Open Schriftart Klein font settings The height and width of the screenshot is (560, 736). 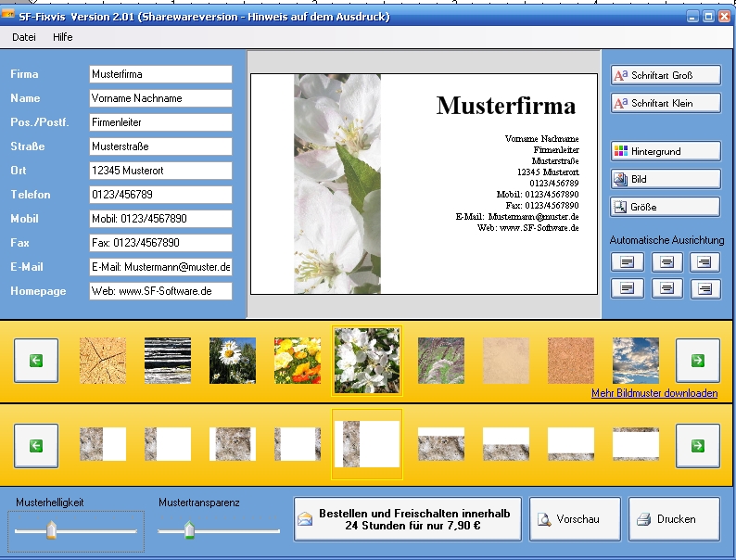[x=666, y=103]
